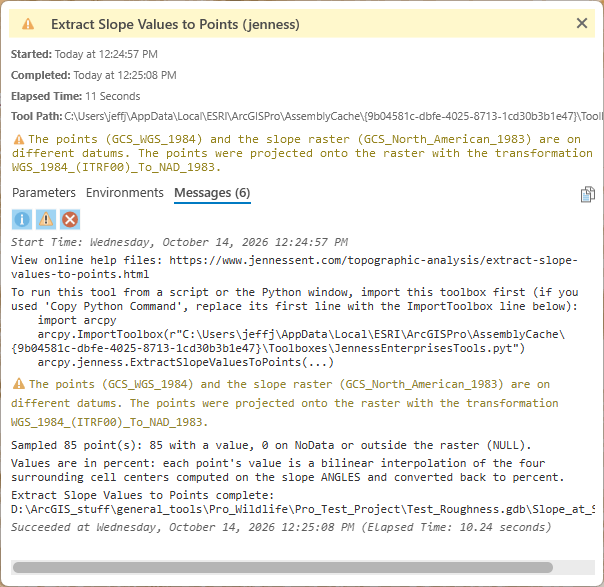Click the Started time text
604x587 pixels.
84,54
